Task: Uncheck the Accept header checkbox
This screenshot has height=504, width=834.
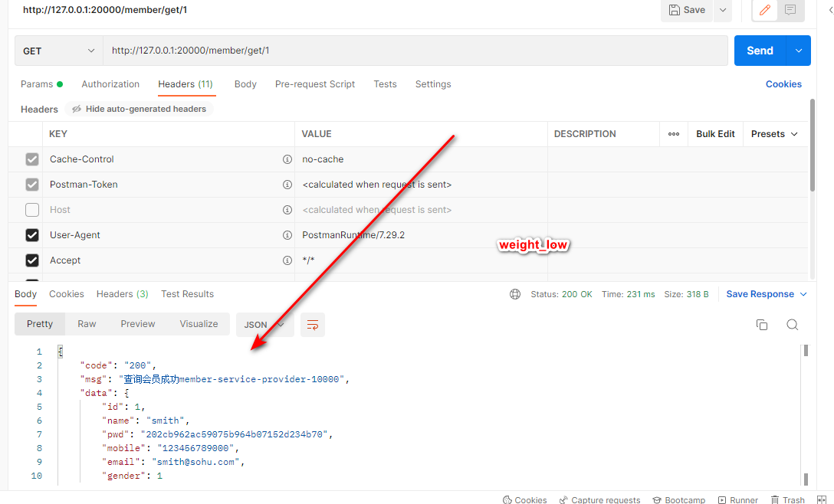Action: [32, 260]
